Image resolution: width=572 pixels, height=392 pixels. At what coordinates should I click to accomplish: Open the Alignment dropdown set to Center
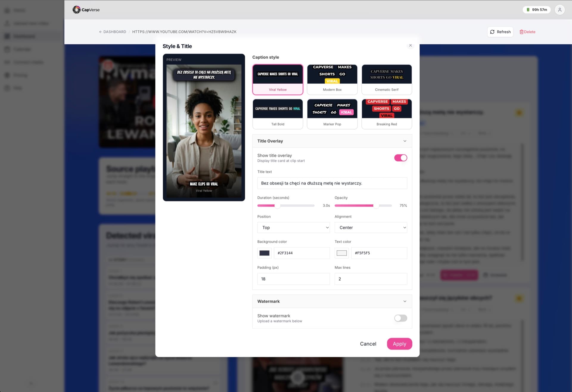371,227
